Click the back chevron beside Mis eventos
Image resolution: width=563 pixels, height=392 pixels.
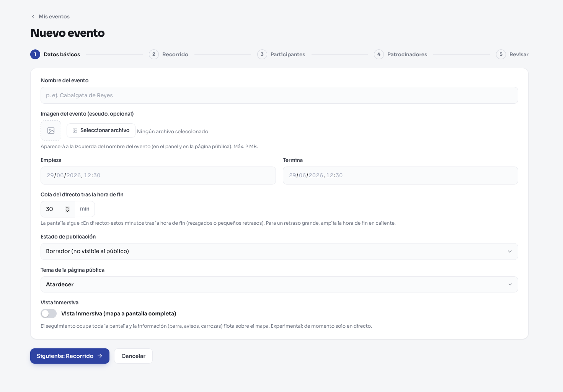click(x=33, y=16)
